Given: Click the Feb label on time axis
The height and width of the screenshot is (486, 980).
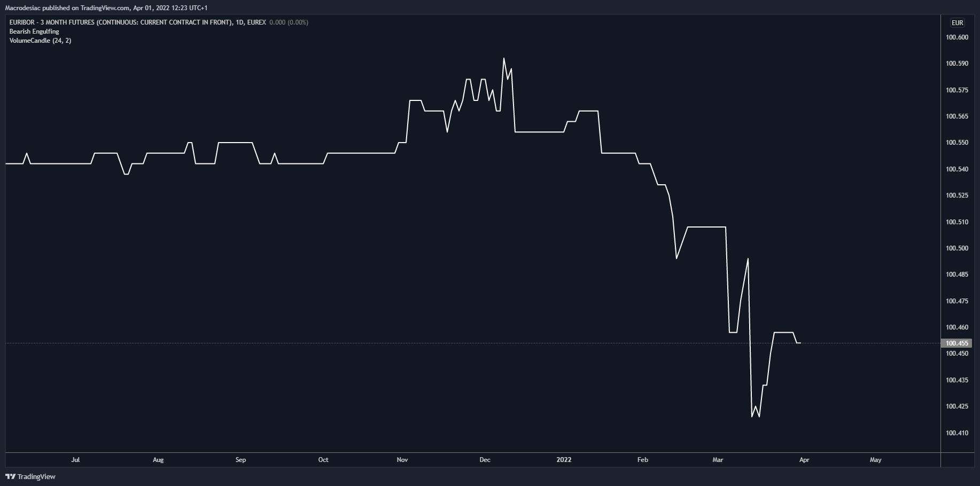Looking at the screenshot, I should (643, 460).
